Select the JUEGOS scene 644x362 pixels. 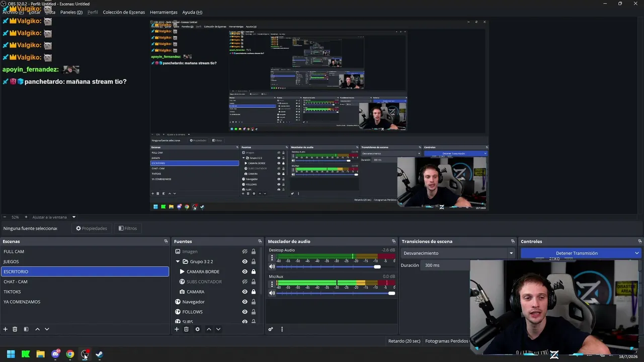pyautogui.click(x=85, y=261)
